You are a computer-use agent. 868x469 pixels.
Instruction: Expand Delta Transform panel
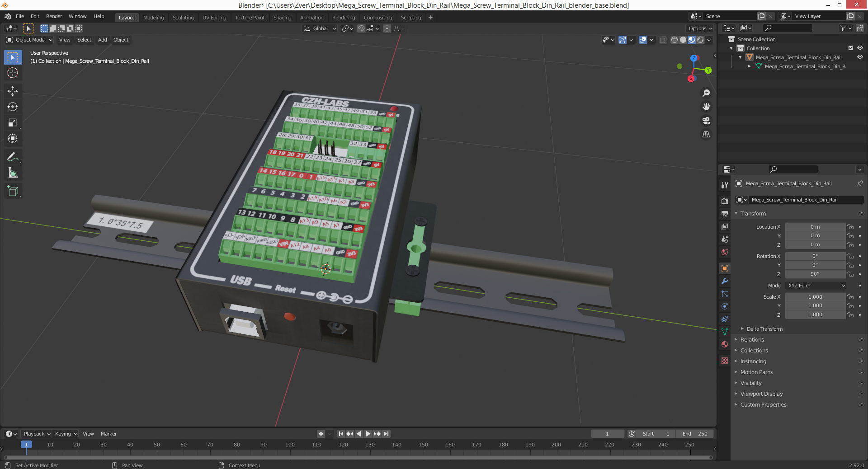tap(764, 329)
